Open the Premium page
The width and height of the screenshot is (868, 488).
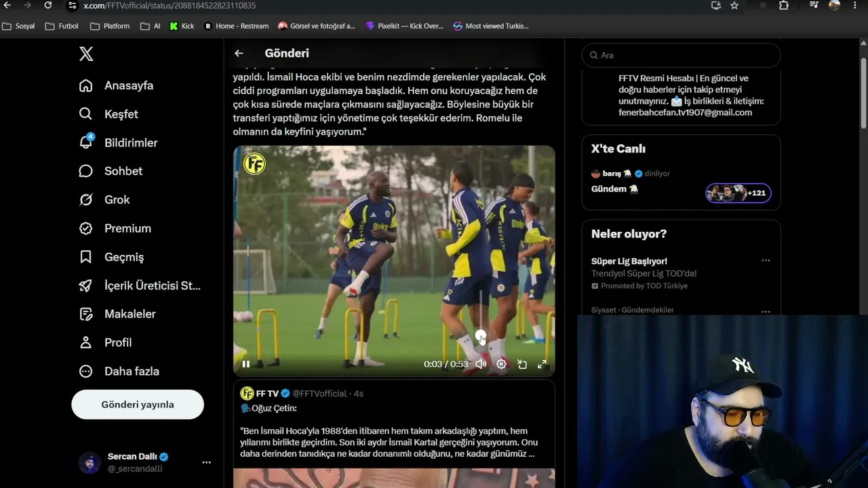pos(115,228)
